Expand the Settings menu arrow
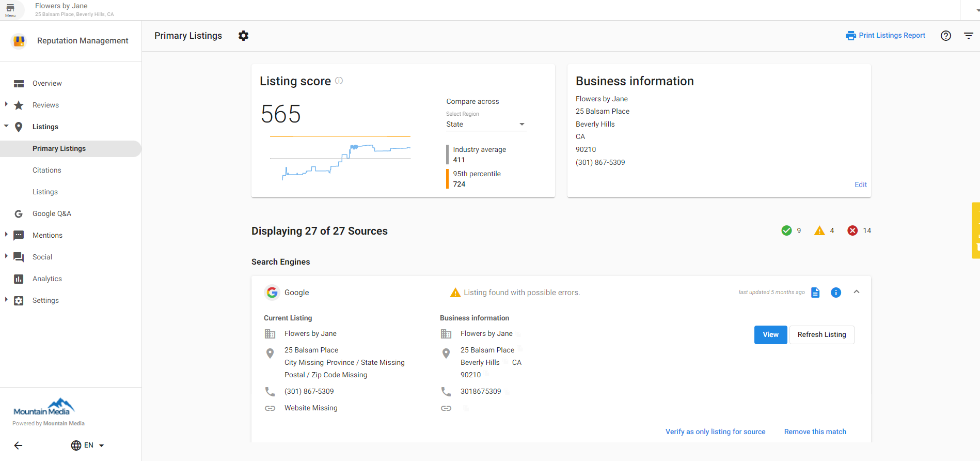The image size is (980, 461). (6, 300)
